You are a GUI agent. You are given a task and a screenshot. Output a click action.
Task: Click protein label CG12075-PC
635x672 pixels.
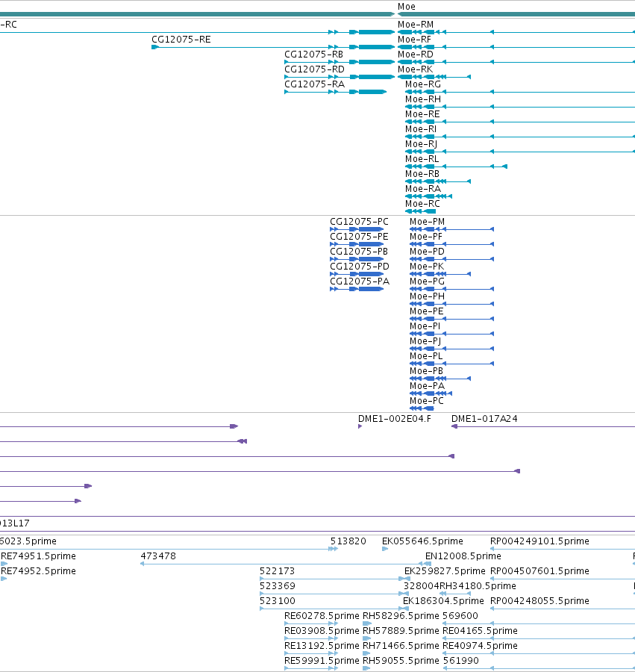pyautogui.click(x=359, y=222)
